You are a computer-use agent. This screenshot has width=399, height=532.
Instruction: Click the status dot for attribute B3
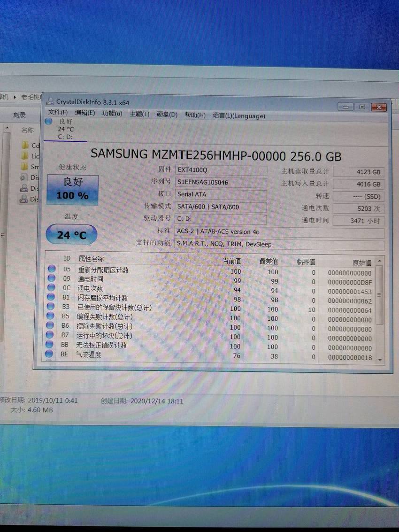51,306
